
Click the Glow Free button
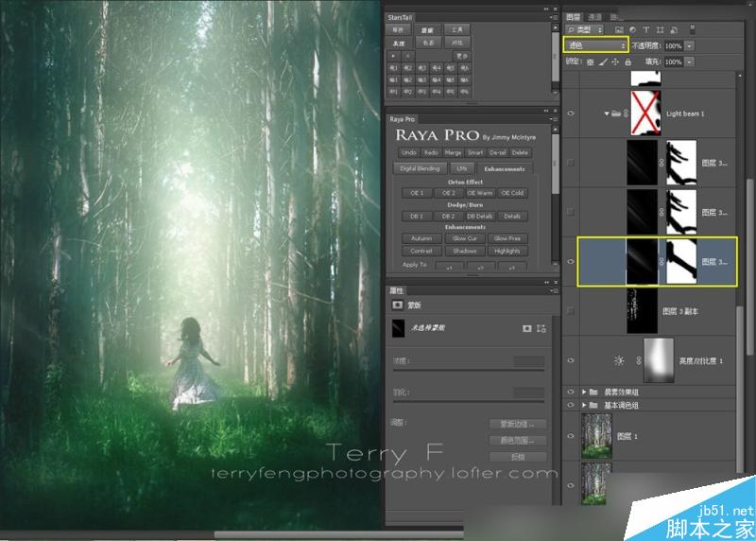tap(507, 238)
